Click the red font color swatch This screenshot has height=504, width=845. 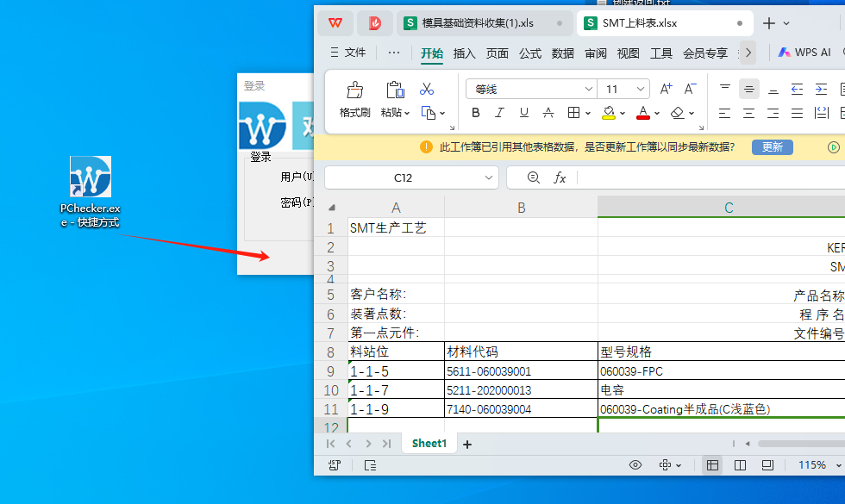click(x=642, y=113)
